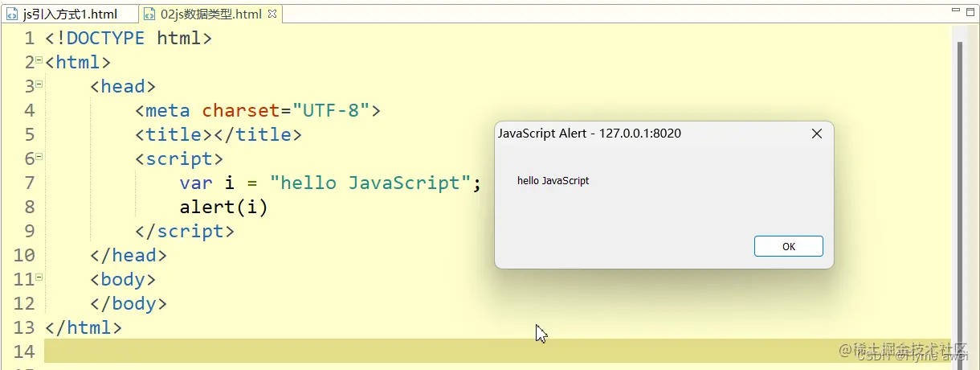Place cursor on empty highlighted line 14

pyautogui.click(x=497, y=351)
